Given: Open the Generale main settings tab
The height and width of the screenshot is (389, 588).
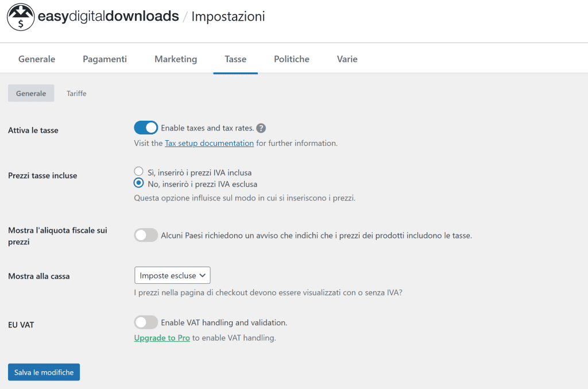Looking at the screenshot, I should tap(37, 59).
